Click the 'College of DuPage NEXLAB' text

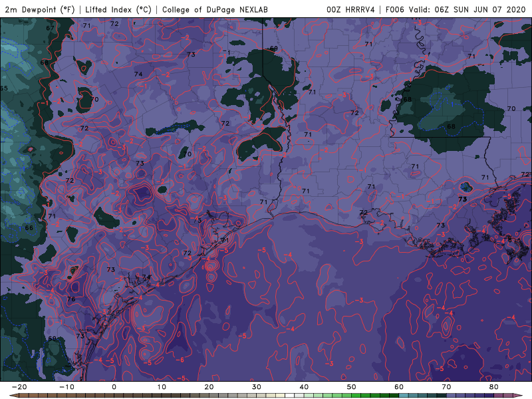click(215, 9)
